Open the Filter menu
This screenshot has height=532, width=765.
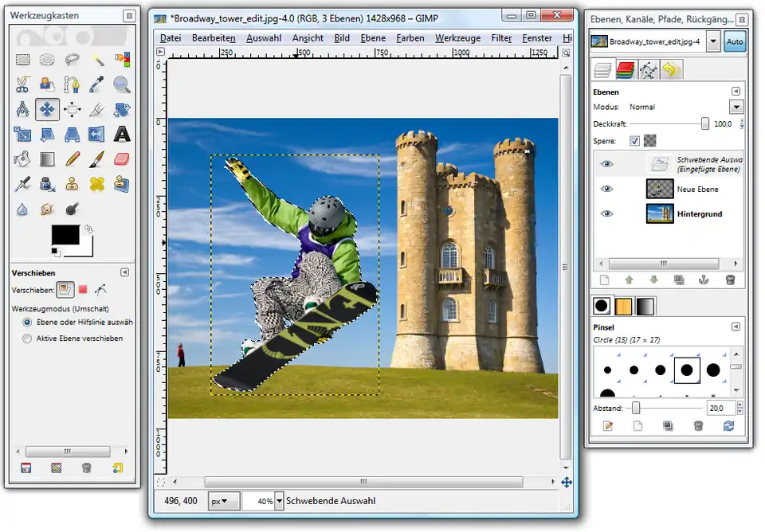(x=501, y=38)
